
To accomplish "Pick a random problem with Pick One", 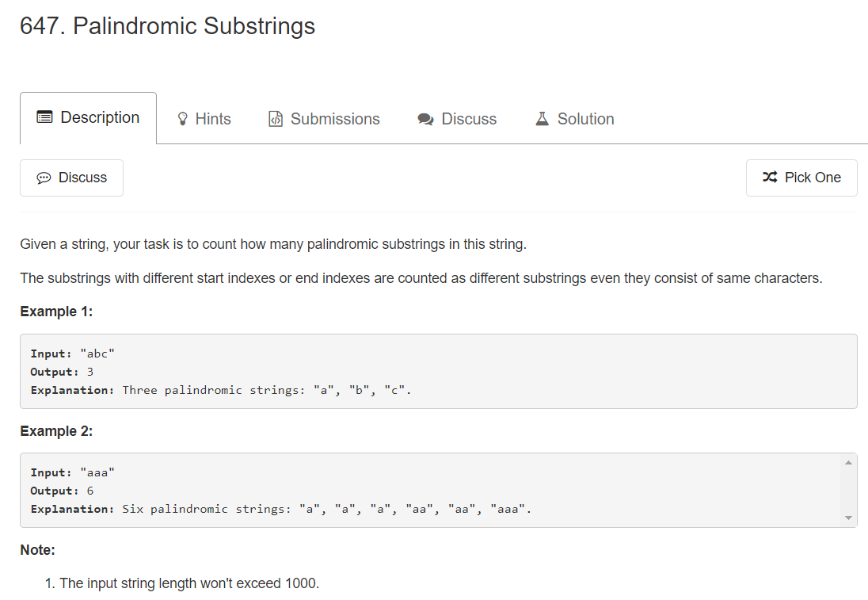I will pos(801,178).
